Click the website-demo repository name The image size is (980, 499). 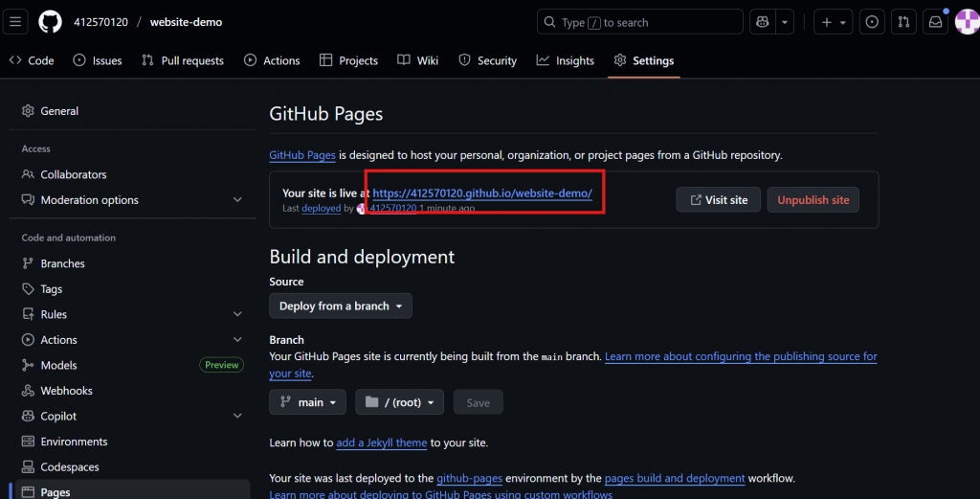(x=187, y=22)
